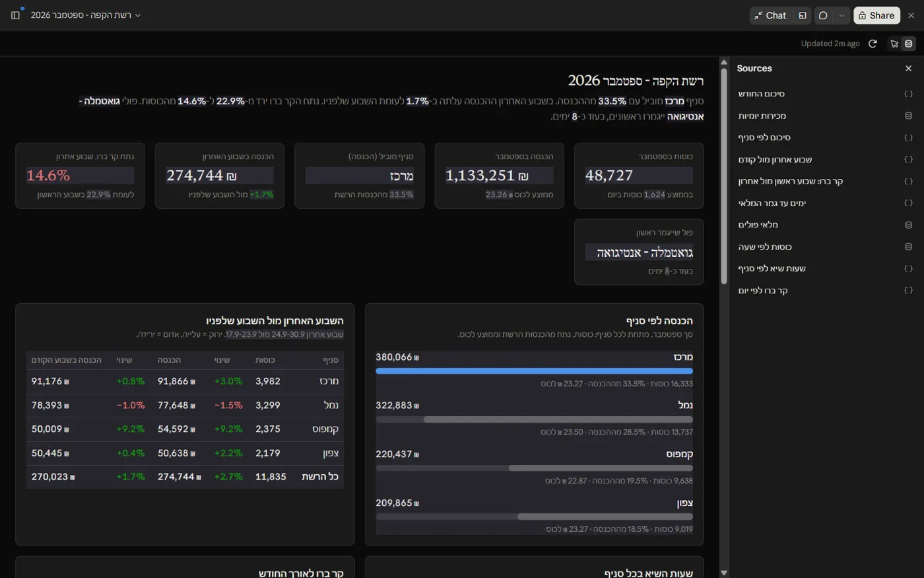Open the סיכום החודש source
The width and height of the screenshot is (924, 578).
coord(762,94)
